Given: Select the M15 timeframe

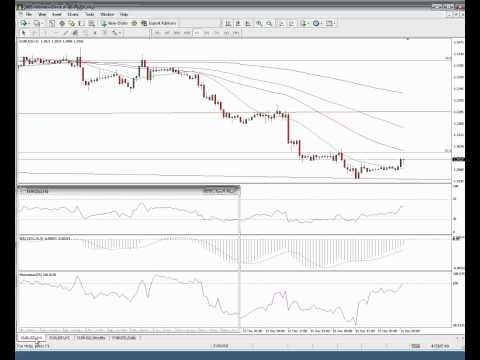Looking at the screenshot, I should click(x=177, y=33).
